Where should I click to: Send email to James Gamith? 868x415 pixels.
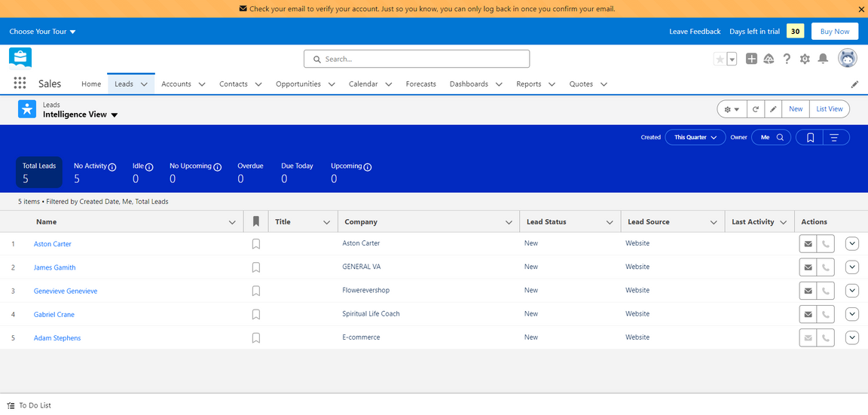(808, 267)
